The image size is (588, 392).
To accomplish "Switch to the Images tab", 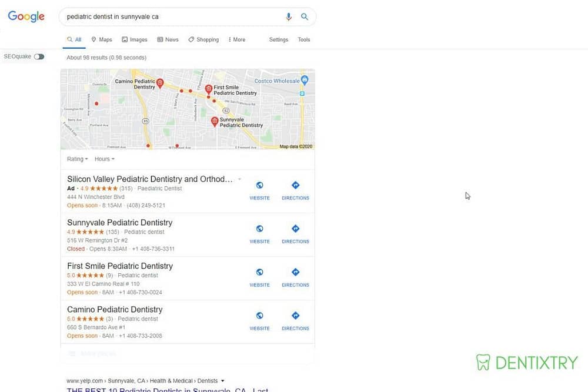I will [x=135, y=39].
